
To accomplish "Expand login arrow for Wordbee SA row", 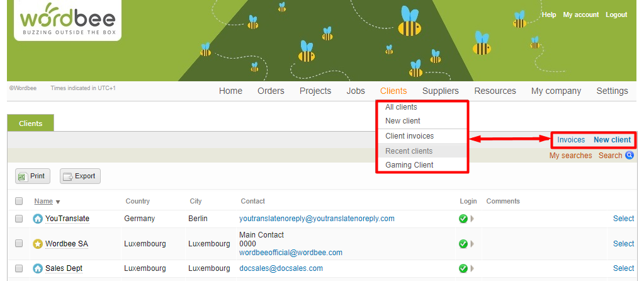I will coord(472,244).
